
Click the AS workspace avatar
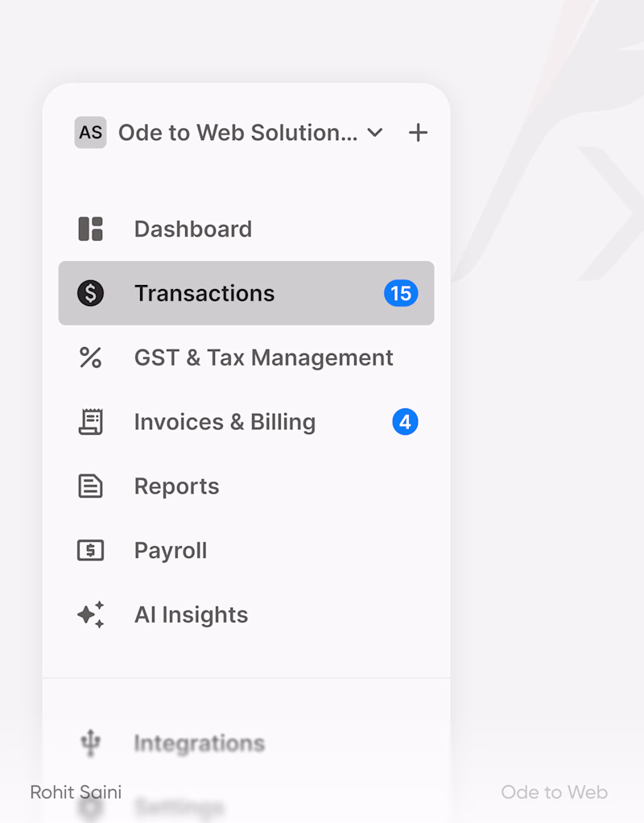[90, 133]
